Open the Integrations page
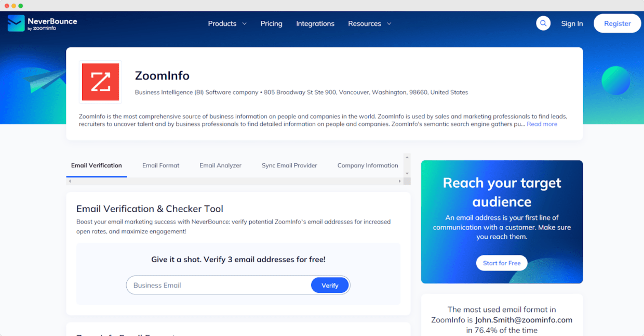The height and width of the screenshot is (336, 644). click(x=315, y=23)
